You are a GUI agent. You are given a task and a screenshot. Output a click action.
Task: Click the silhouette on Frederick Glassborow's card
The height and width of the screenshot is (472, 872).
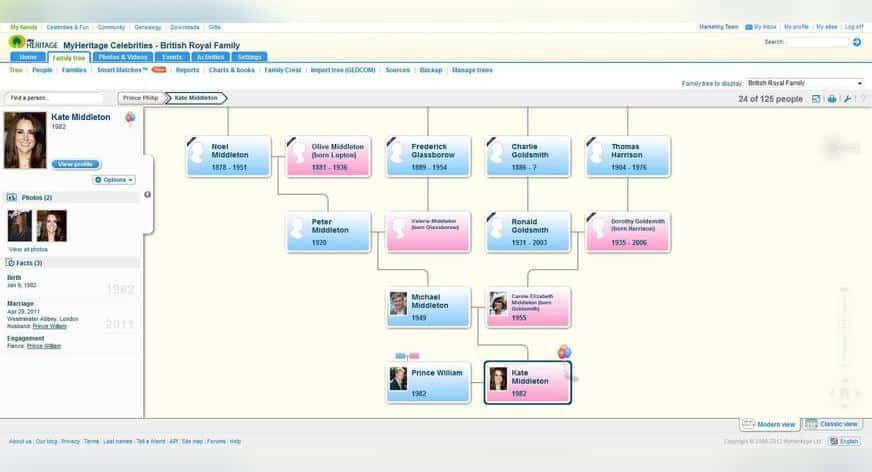pos(398,153)
